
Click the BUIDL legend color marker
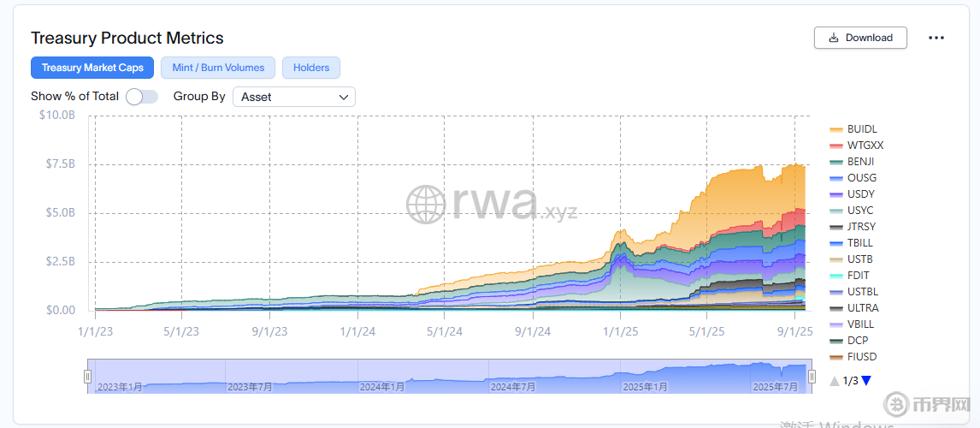[x=836, y=130]
